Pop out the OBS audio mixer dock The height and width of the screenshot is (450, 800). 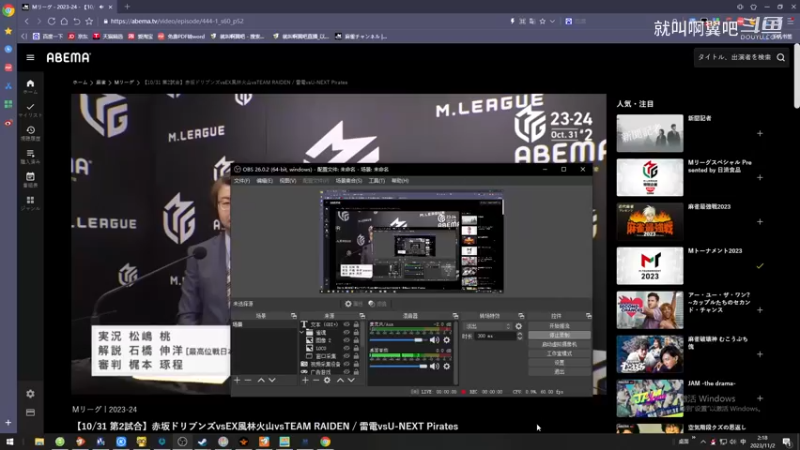pyautogui.click(x=455, y=316)
